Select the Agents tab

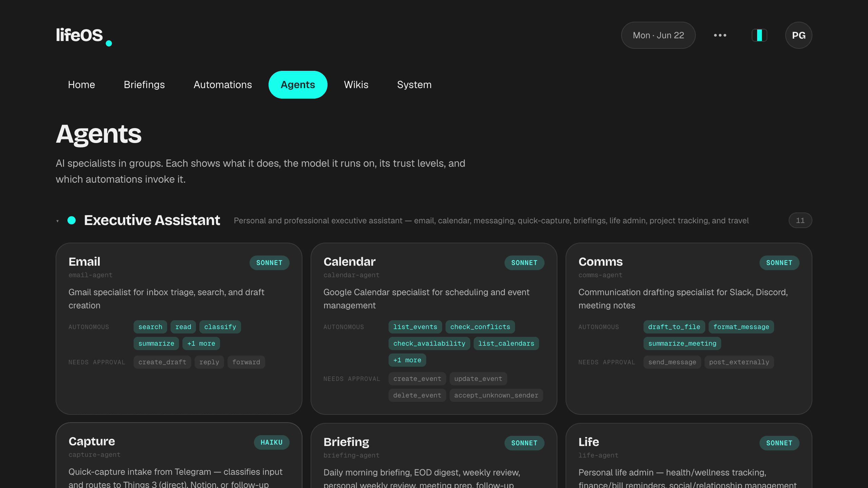pyautogui.click(x=298, y=85)
